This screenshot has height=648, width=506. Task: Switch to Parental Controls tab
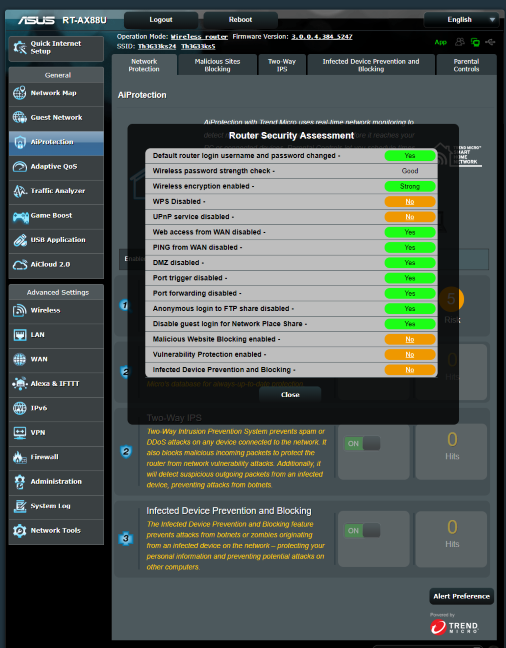click(466, 65)
